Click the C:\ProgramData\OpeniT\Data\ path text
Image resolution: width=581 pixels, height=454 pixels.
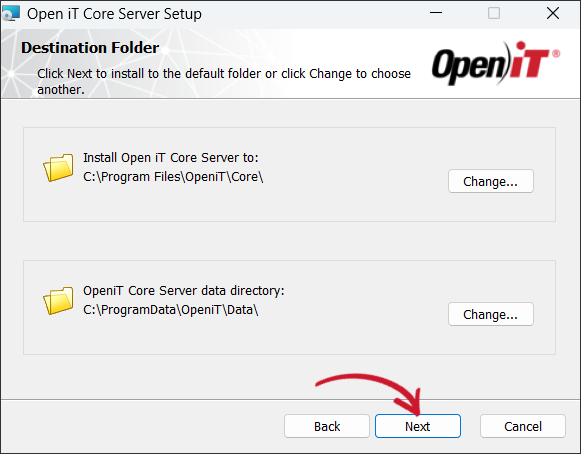click(170, 309)
